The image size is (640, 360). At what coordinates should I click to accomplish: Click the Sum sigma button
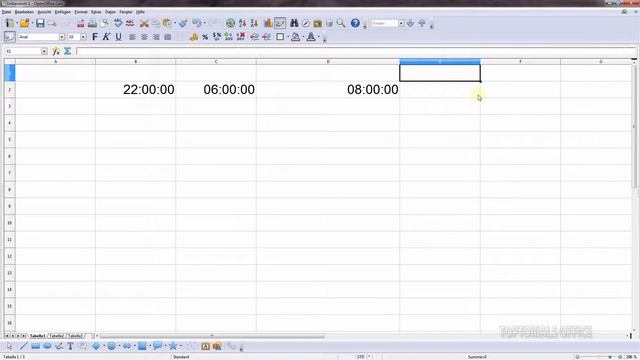[x=68, y=51]
